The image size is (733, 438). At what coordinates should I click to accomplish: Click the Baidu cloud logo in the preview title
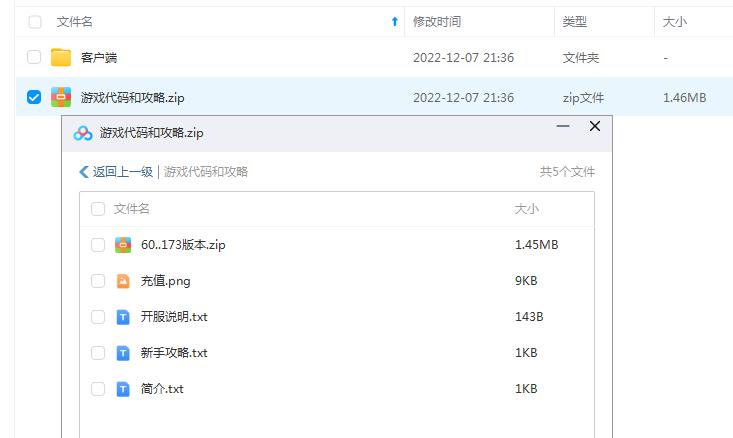[x=83, y=132]
